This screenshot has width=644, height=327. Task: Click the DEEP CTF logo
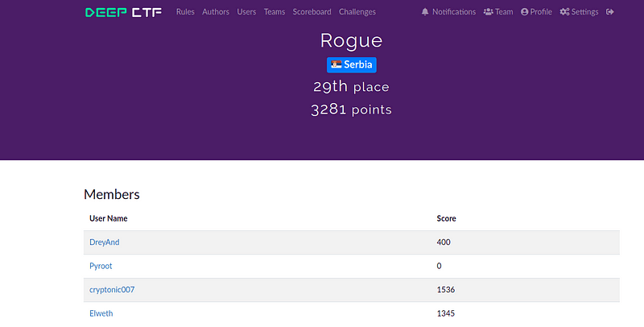coord(123,12)
